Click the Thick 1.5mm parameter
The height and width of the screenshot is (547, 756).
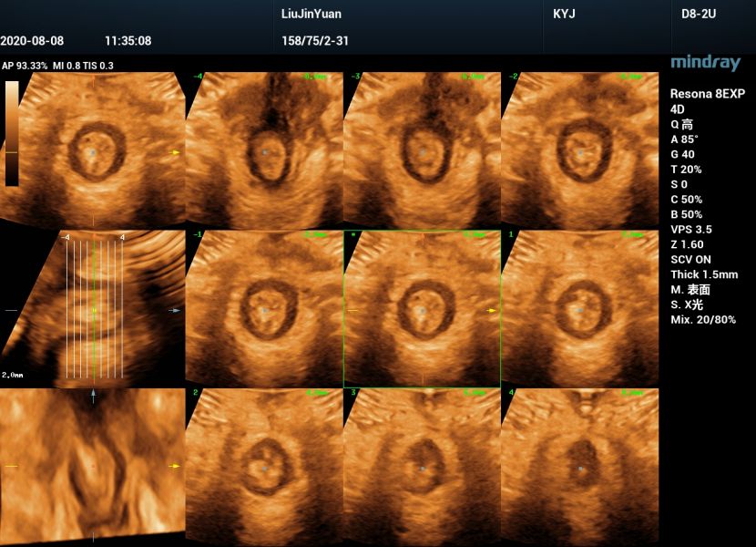coord(704,274)
